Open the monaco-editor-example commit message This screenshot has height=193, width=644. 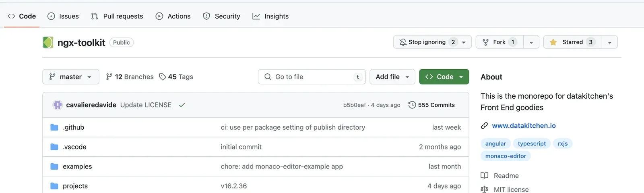point(282,166)
